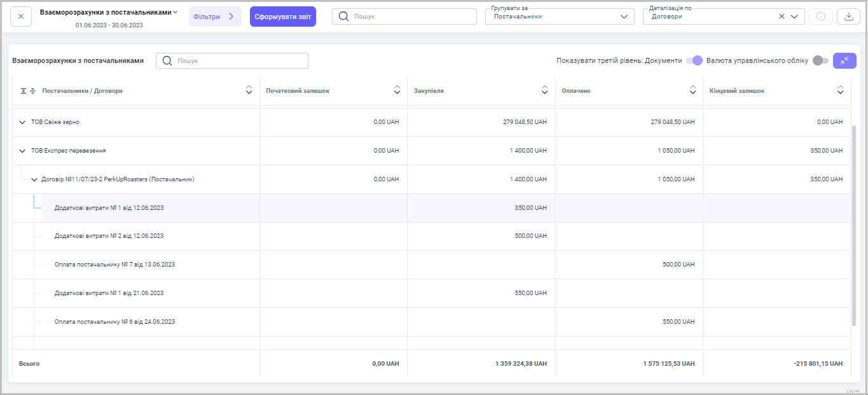
Task: Open the Деталізація по dropdown arrow
Action: [x=794, y=17]
